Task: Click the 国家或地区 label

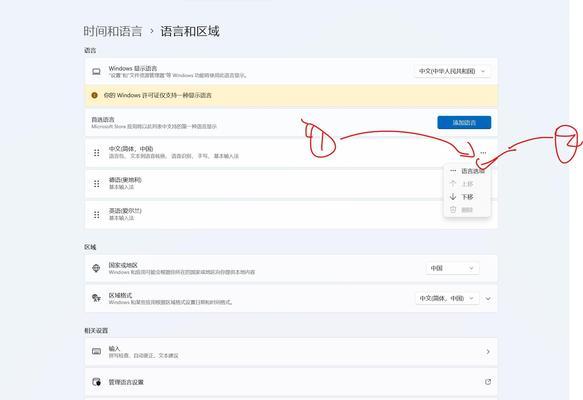Action: 123,265
